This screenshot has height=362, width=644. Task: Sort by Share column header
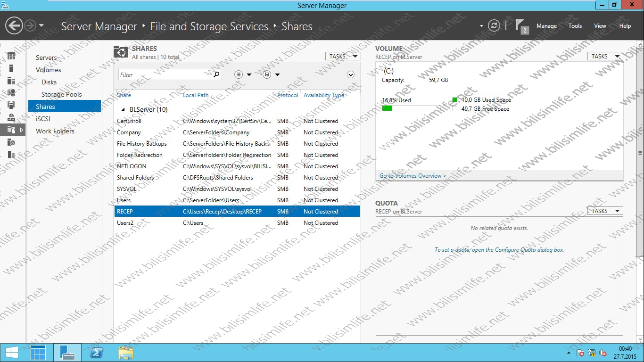coord(124,95)
